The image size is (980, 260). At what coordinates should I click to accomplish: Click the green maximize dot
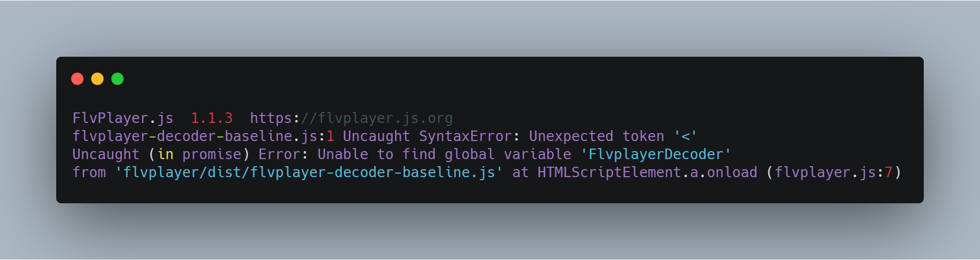coord(117,79)
